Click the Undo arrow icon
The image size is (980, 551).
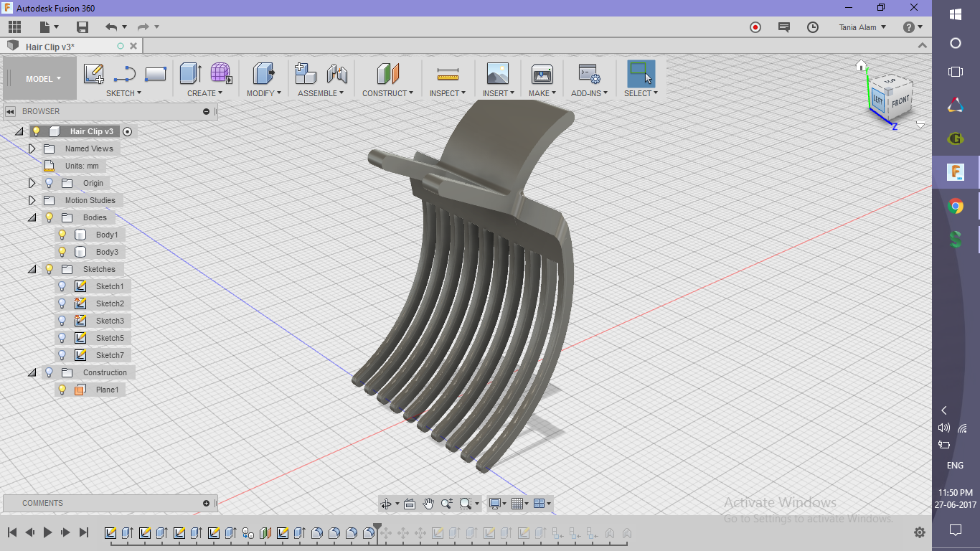(x=111, y=27)
